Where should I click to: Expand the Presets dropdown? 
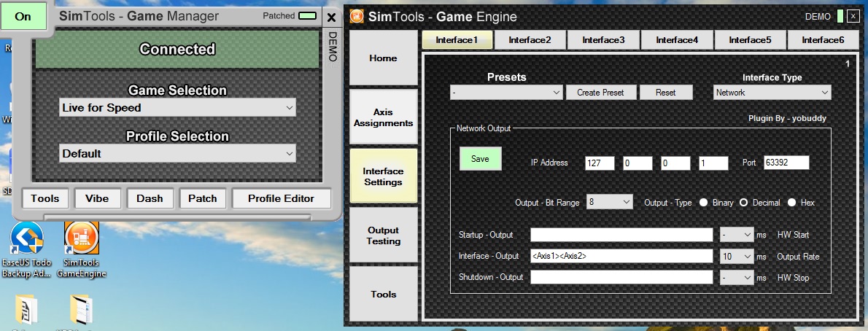click(x=506, y=93)
